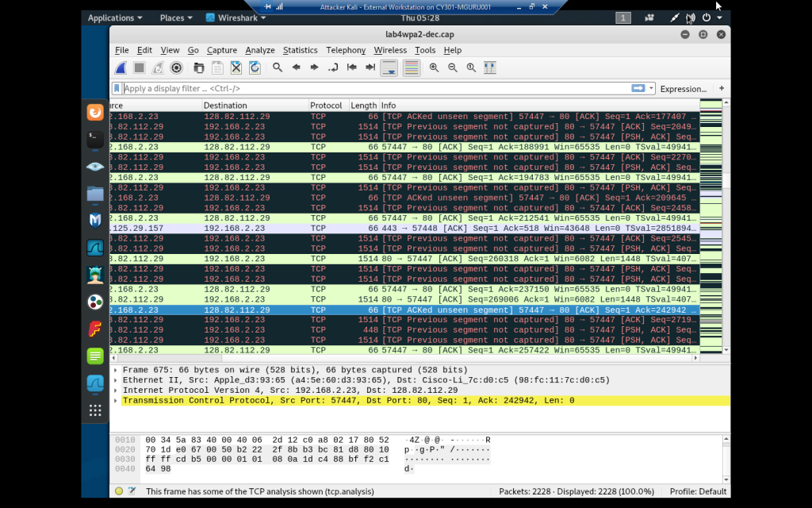
Task: Click the packet list vertical scrollbar
Action: coord(726,226)
